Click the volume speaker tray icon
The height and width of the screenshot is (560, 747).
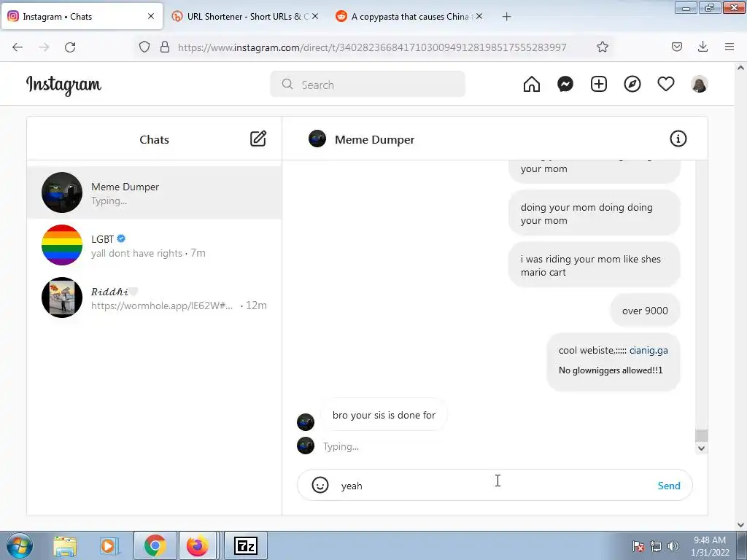coord(673,546)
